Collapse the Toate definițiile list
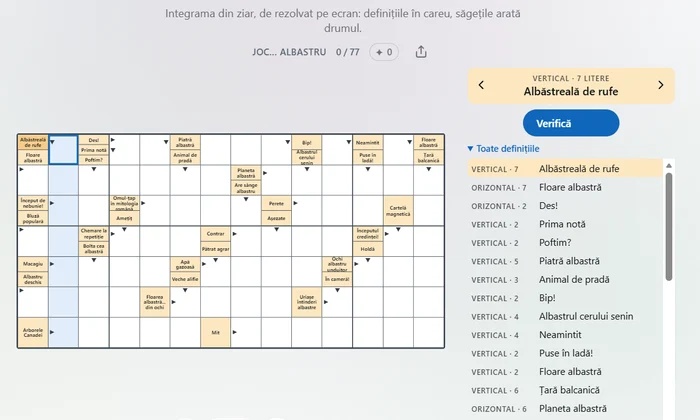 tap(503, 149)
